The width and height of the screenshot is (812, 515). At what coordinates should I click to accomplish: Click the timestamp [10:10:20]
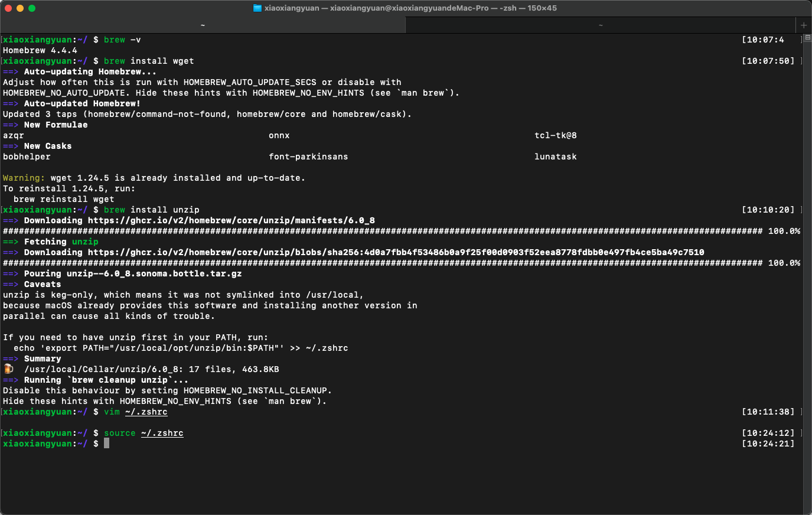pos(768,210)
